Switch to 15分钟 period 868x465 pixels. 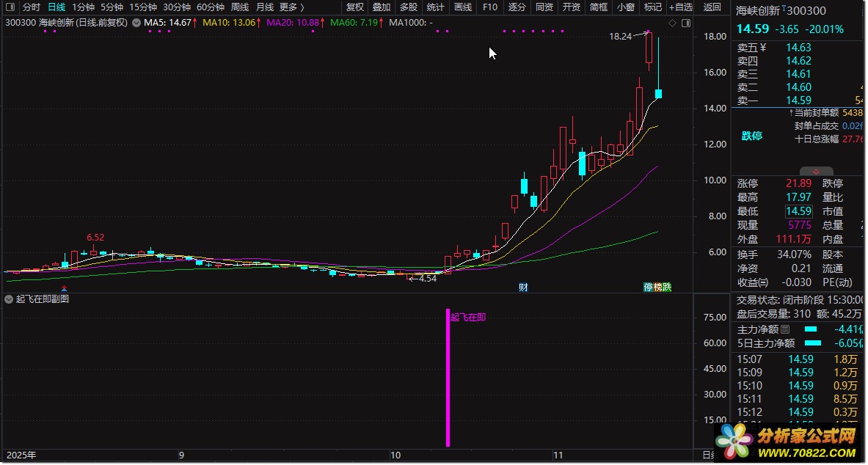143,7
